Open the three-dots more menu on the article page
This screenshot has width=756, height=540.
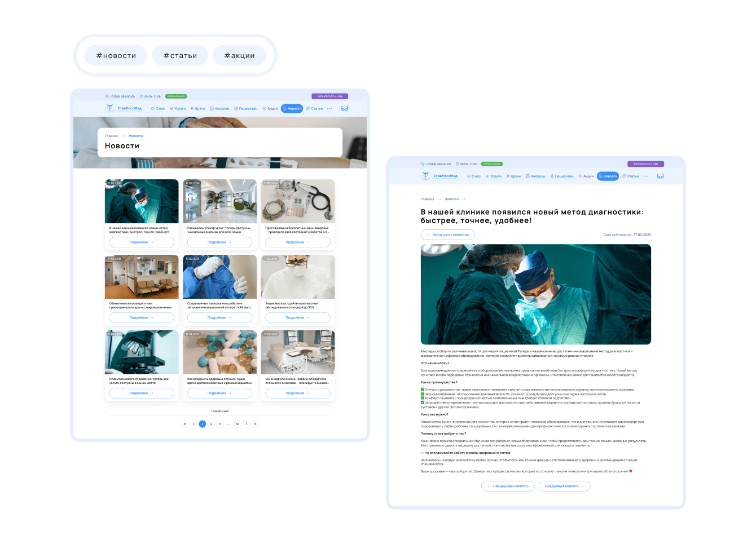pyautogui.click(x=645, y=176)
